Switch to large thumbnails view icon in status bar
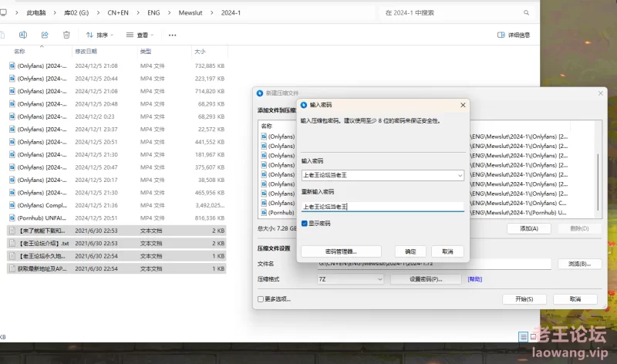This screenshot has height=364, width=617. (x=533, y=336)
